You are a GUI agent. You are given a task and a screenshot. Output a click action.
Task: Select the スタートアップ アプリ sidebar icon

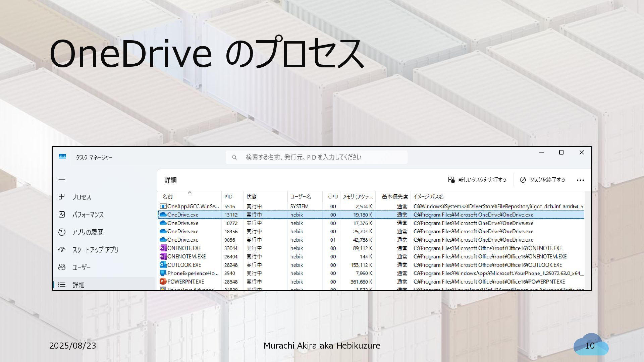[62, 249]
